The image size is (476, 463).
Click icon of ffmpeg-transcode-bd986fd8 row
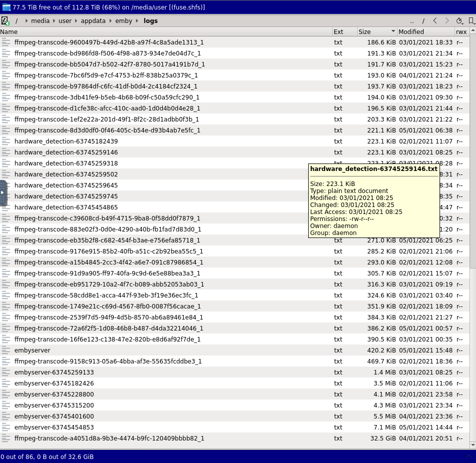pyautogui.click(x=6, y=53)
